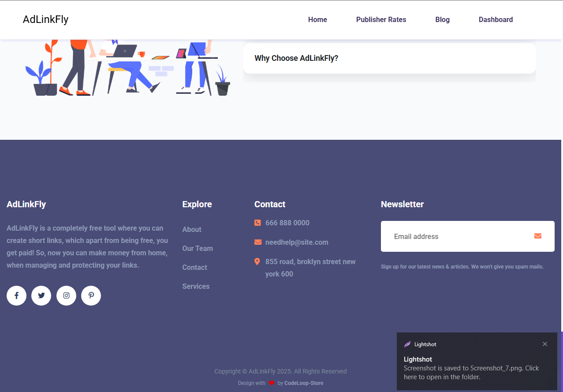The height and width of the screenshot is (392, 563).
Task: Open Publisher Rates in the navigation
Action: pyautogui.click(x=381, y=19)
